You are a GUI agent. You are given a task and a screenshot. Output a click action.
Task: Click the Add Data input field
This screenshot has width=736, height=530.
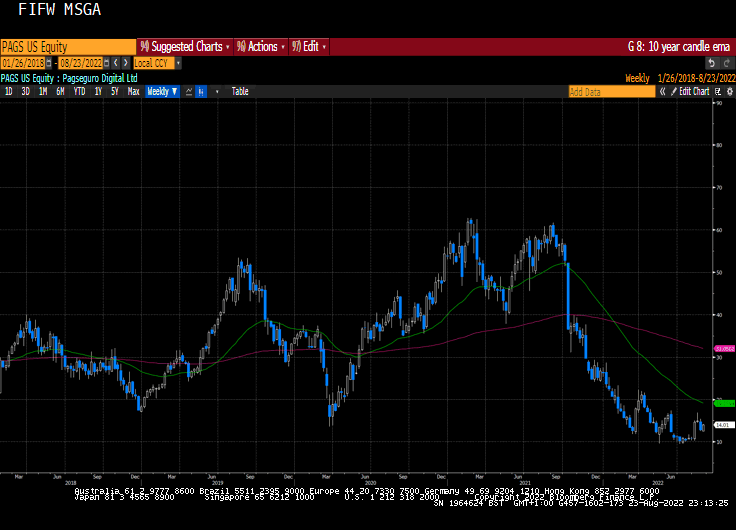pyautogui.click(x=612, y=92)
